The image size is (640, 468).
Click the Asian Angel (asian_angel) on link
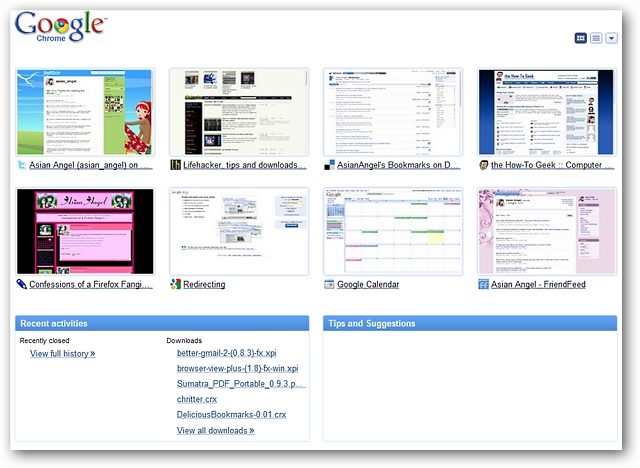tap(91, 165)
